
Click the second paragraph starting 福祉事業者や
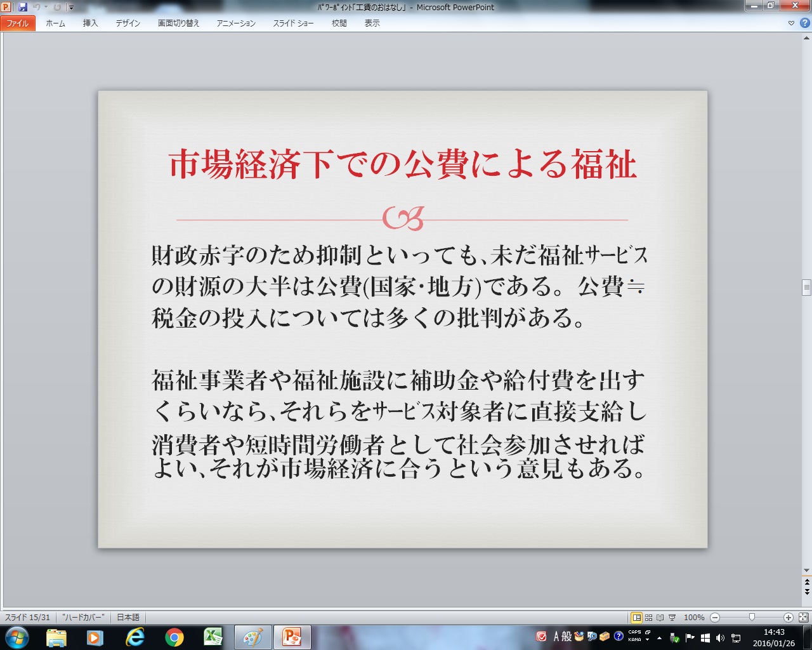[x=400, y=425]
